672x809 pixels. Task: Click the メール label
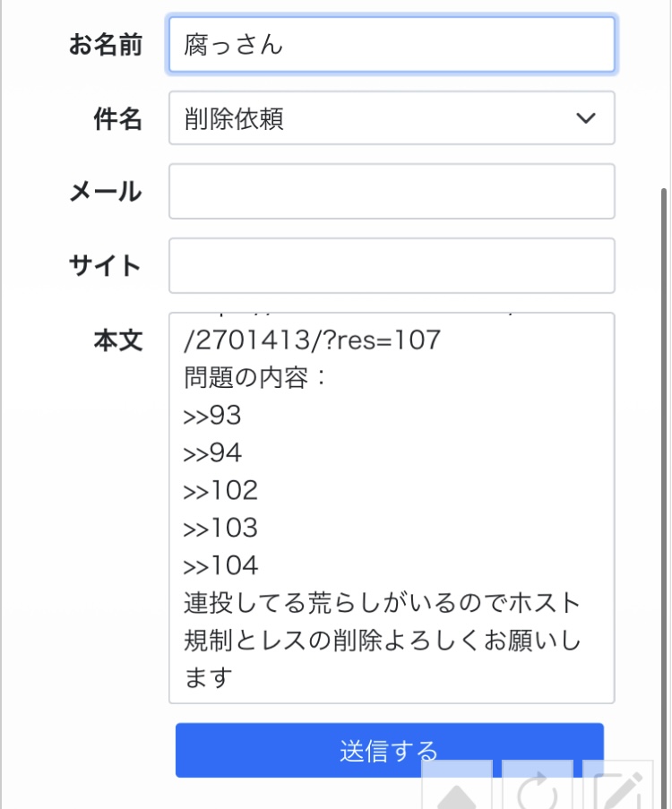click(x=106, y=192)
